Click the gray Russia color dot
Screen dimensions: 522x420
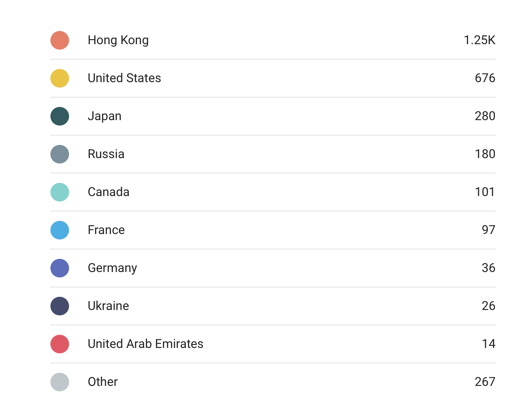(60, 154)
